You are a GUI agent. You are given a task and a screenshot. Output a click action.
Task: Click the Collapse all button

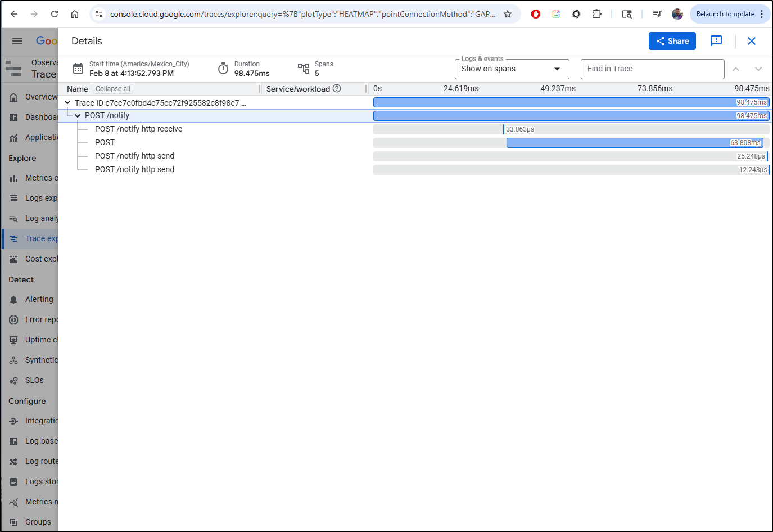[112, 89]
